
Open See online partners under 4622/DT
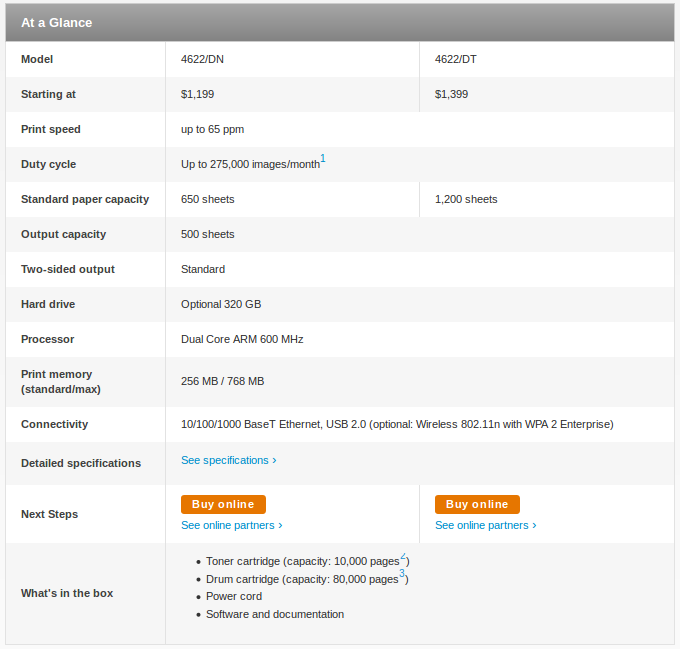click(485, 525)
